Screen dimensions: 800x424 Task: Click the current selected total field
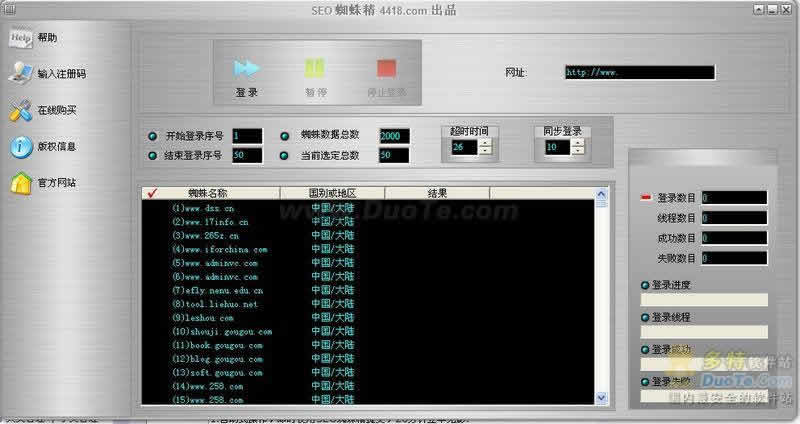pyautogui.click(x=394, y=155)
